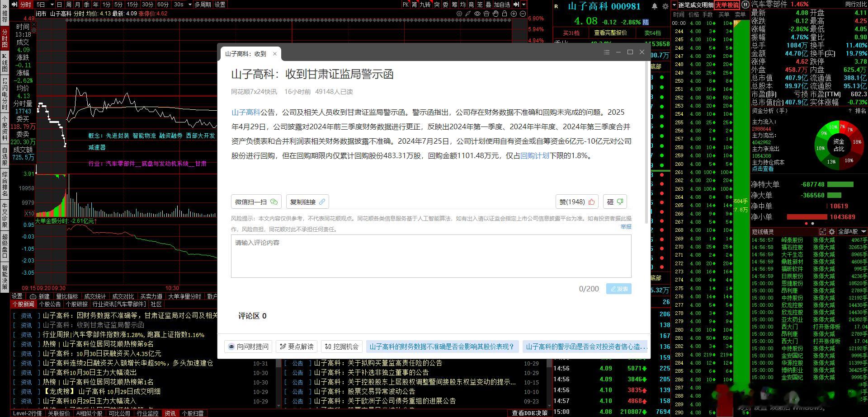Open the PK stock comparison tool

pos(406,4)
